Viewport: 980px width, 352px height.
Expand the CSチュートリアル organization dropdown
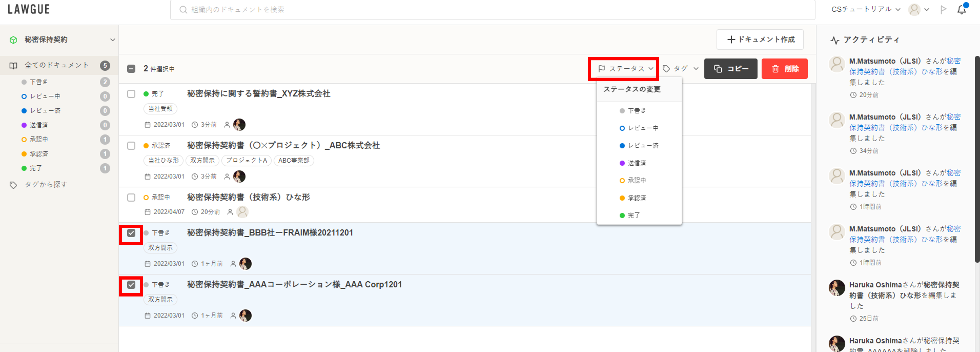[x=866, y=10]
